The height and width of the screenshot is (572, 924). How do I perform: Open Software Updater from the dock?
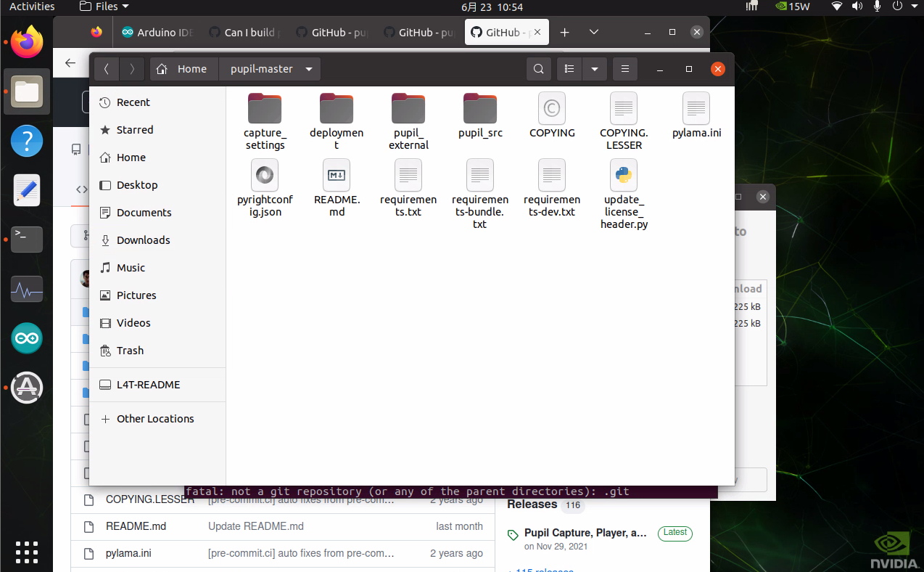[27, 388]
